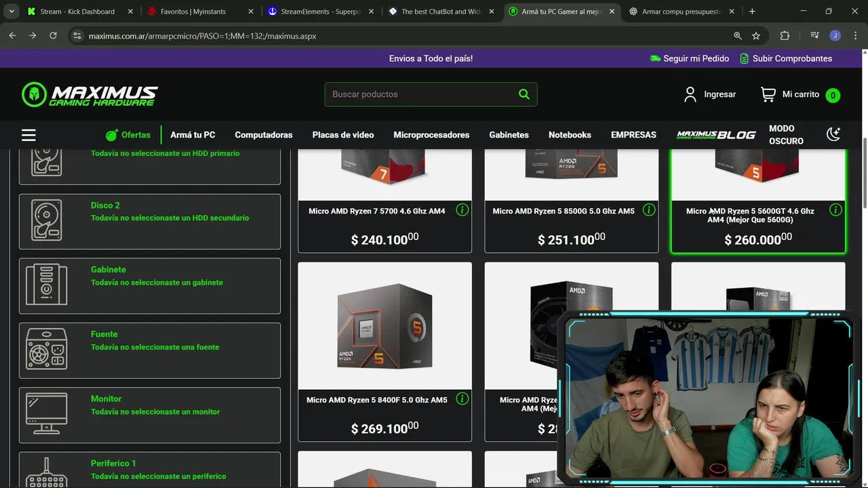Switch to Armar compu presupuesto tab
868x488 pixels.
point(682,12)
